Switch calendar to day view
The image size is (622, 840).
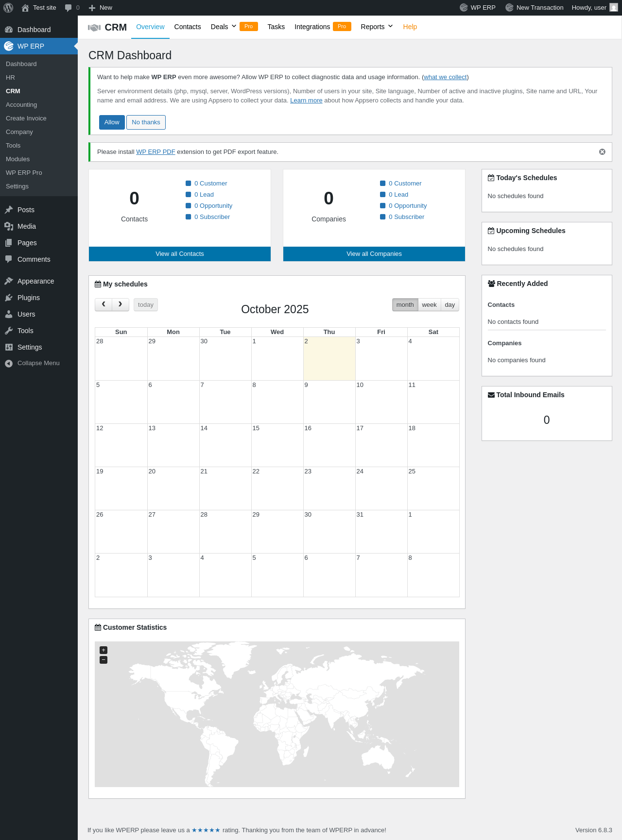(x=450, y=305)
